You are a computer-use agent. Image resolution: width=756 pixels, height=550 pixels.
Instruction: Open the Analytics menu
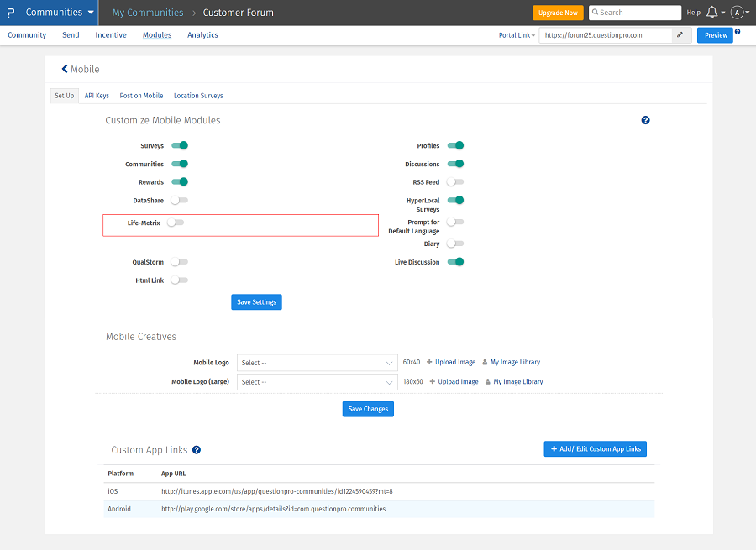(x=202, y=34)
